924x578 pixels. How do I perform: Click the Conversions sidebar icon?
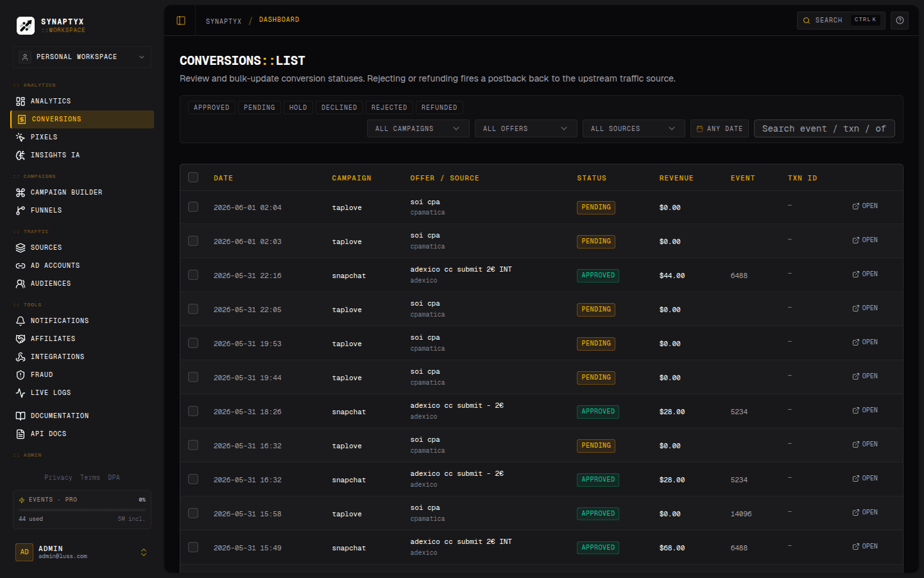click(x=22, y=119)
